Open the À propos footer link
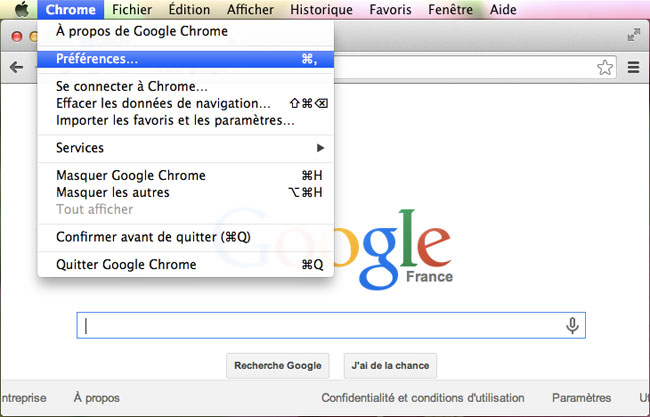Screen dimensions: 650x417 coord(97,398)
